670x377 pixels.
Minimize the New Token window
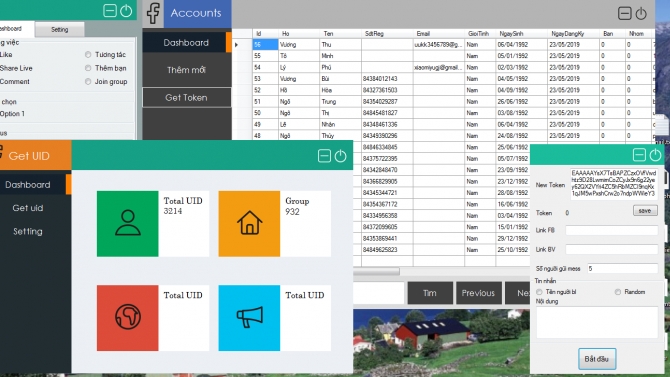(639, 155)
